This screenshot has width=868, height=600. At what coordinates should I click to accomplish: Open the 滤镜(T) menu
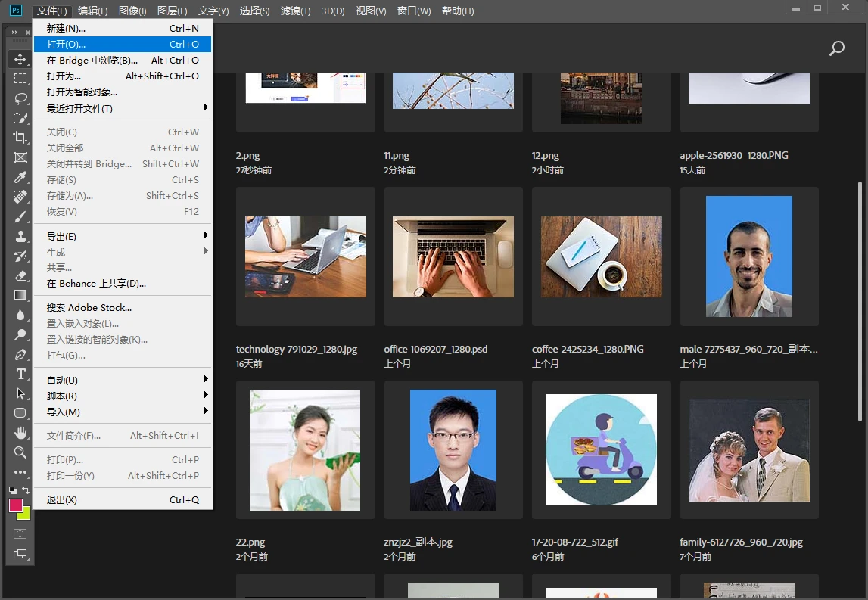click(x=296, y=11)
